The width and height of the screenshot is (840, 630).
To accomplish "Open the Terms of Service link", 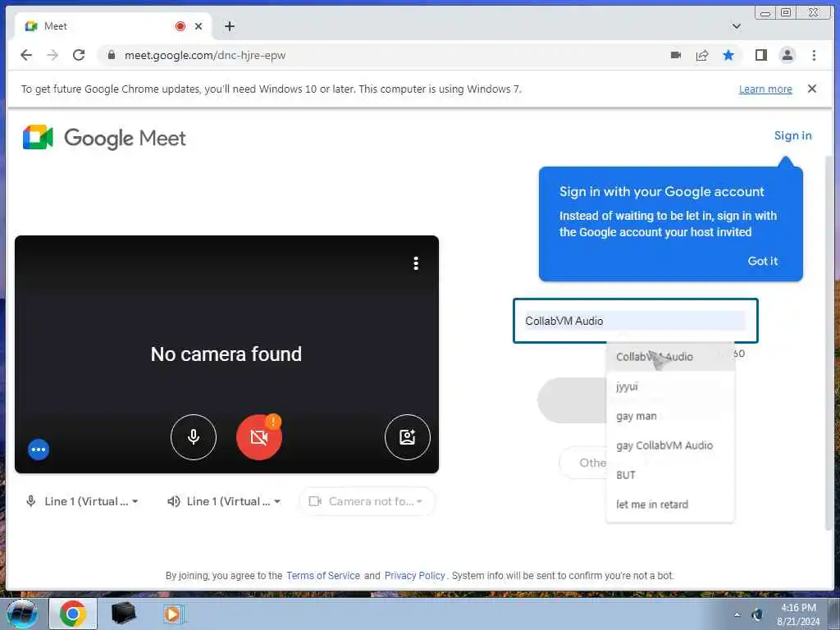I will pyautogui.click(x=323, y=575).
